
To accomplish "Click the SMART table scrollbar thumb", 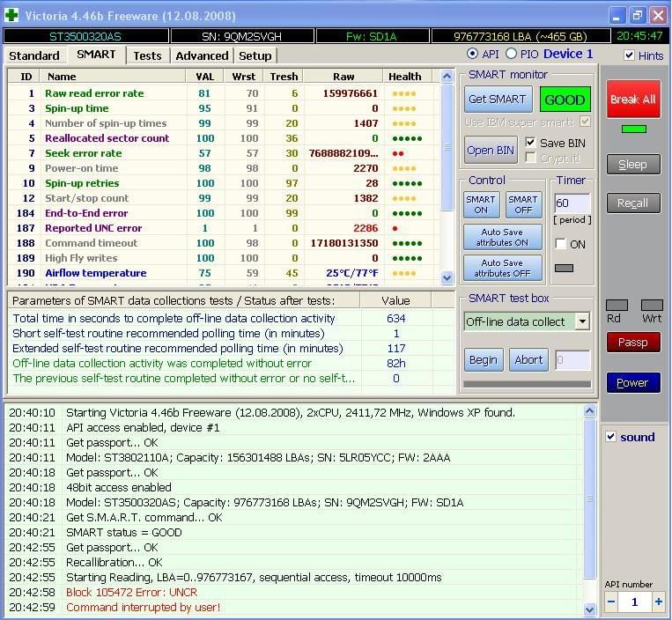I will coord(447,147).
